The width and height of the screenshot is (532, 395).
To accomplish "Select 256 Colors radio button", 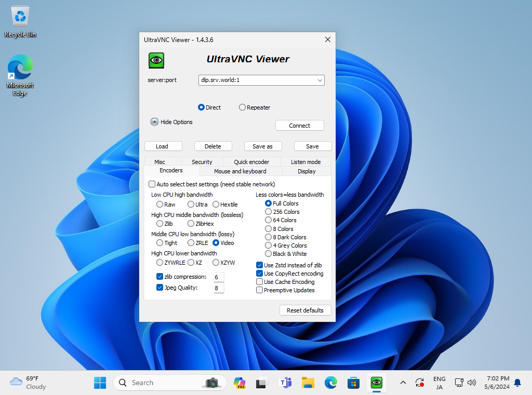I will pyautogui.click(x=268, y=212).
